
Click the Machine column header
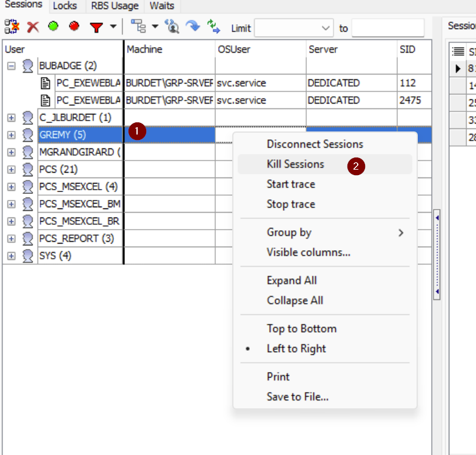pos(170,49)
